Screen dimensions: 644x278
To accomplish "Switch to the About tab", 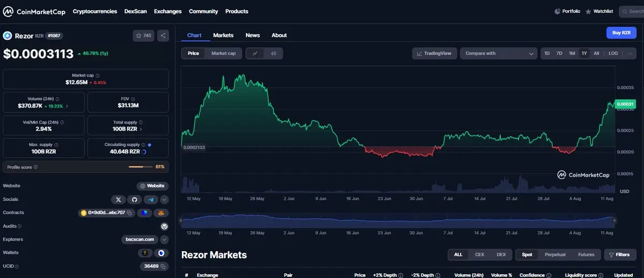I will pos(279,35).
